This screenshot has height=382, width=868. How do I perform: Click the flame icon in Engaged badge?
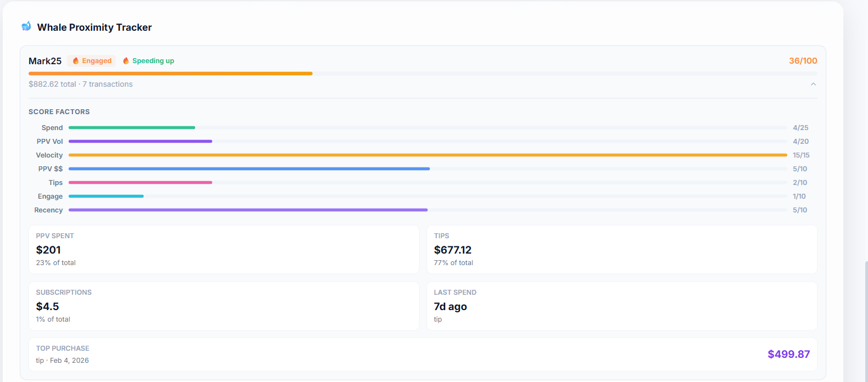pyautogui.click(x=76, y=61)
